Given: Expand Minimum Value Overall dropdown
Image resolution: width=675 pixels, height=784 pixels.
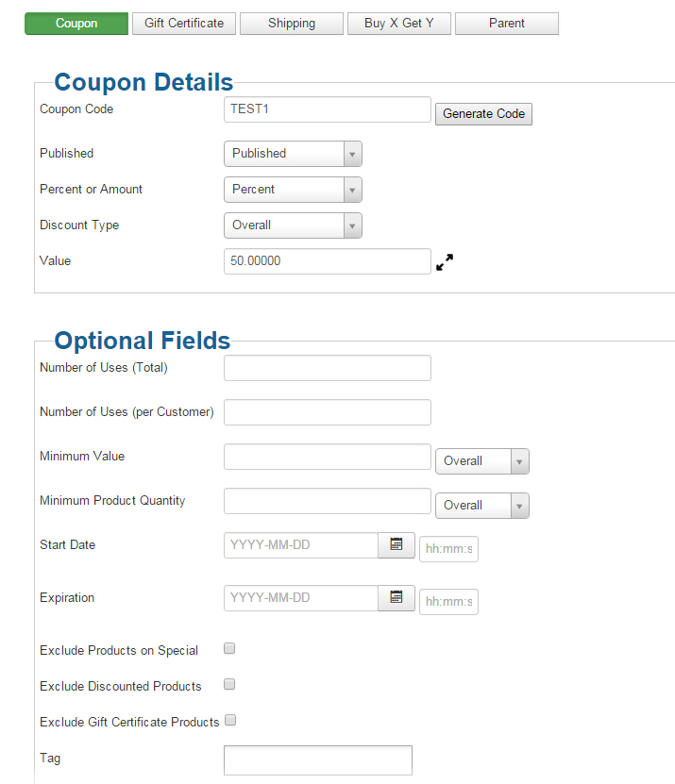Looking at the screenshot, I should (x=481, y=461).
